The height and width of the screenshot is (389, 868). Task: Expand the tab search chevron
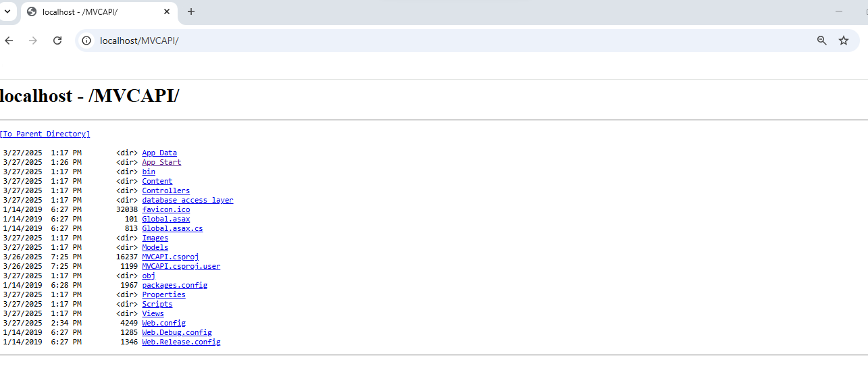(7, 11)
